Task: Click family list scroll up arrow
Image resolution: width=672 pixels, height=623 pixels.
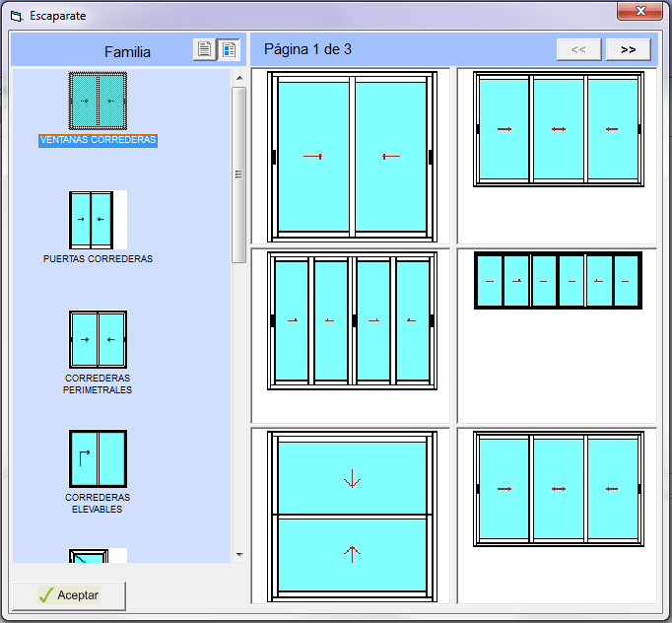Action: point(238,76)
